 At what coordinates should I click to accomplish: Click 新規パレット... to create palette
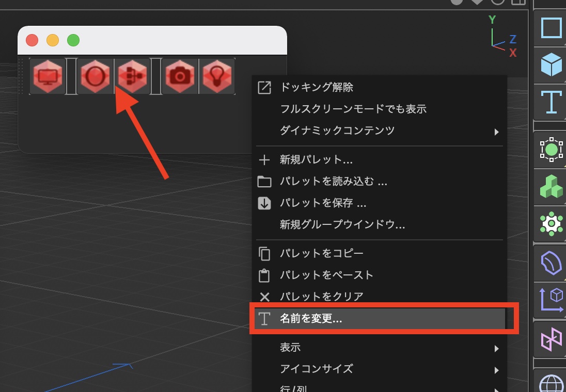tap(316, 160)
